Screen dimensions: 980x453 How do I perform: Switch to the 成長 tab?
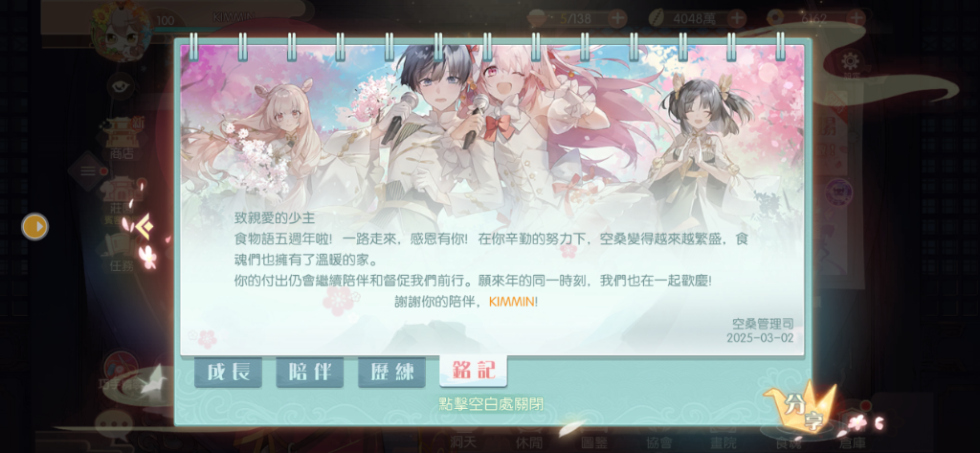[x=228, y=373]
